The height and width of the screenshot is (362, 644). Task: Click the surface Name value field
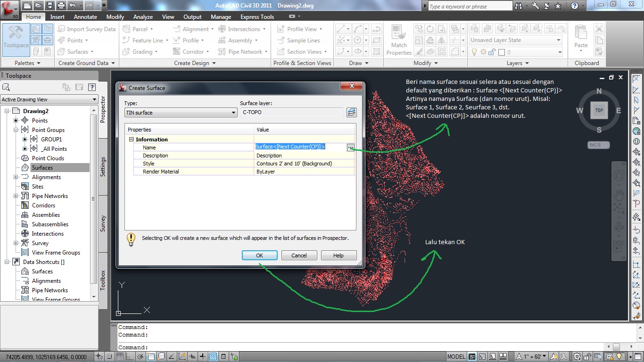click(x=301, y=147)
